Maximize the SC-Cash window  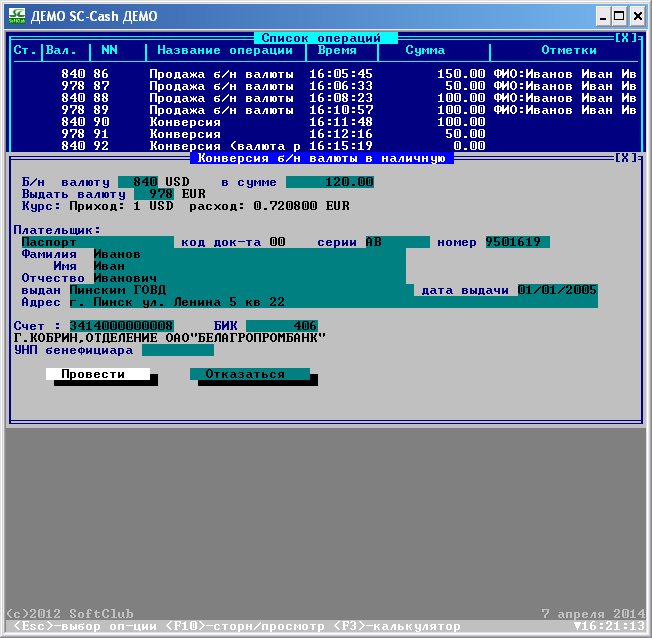tap(619, 17)
